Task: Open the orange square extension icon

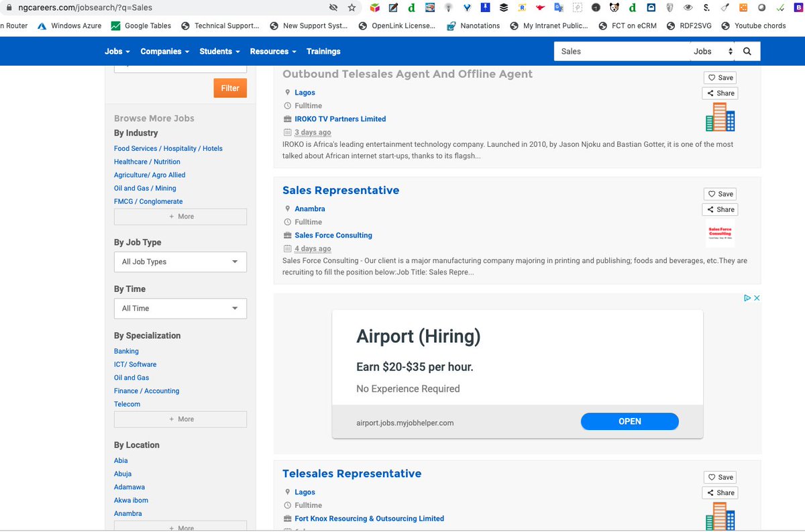Action: (743, 7)
